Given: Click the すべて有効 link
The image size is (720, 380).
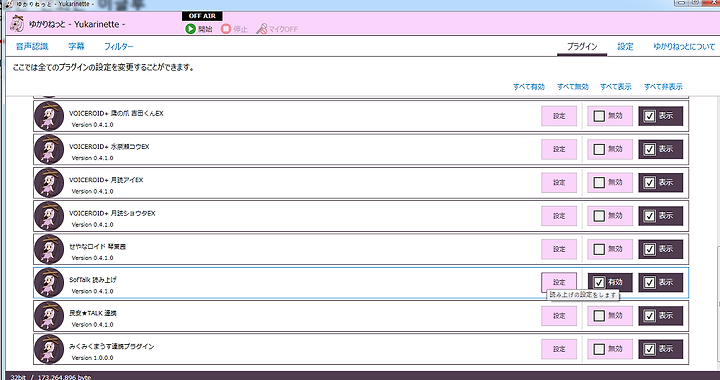Looking at the screenshot, I should [x=529, y=86].
